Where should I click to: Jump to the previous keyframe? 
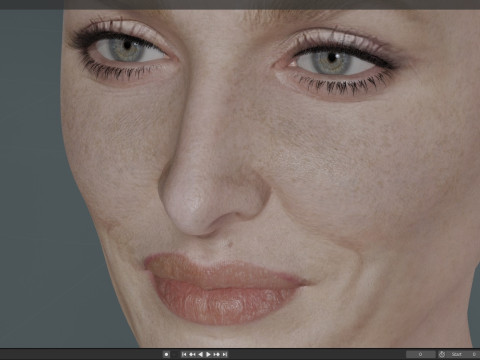click(192, 354)
